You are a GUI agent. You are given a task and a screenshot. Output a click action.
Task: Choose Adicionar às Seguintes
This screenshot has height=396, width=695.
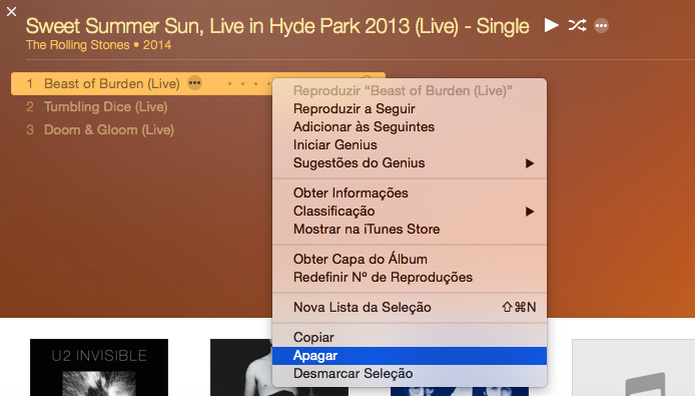coord(409,127)
